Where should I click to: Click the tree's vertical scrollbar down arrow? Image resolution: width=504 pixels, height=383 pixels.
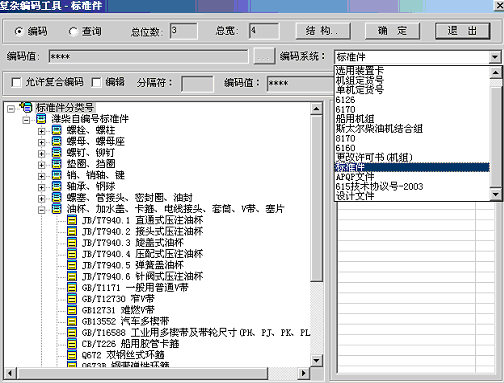pos(316,360)
